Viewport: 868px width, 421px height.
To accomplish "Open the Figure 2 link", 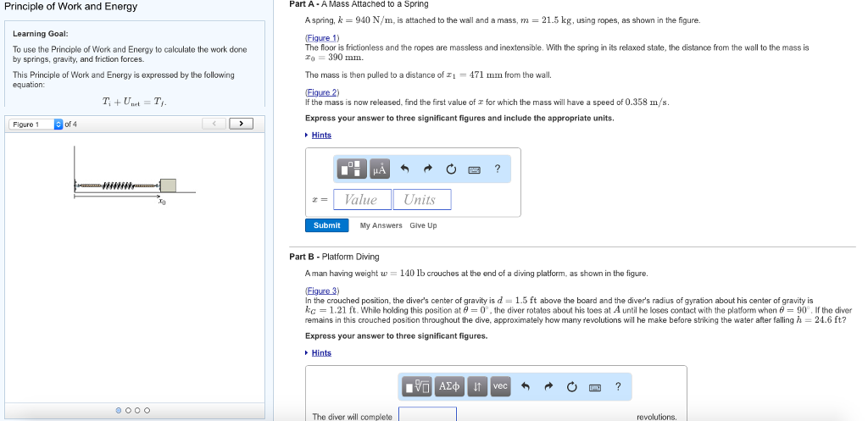I will (x=322, y=92).
